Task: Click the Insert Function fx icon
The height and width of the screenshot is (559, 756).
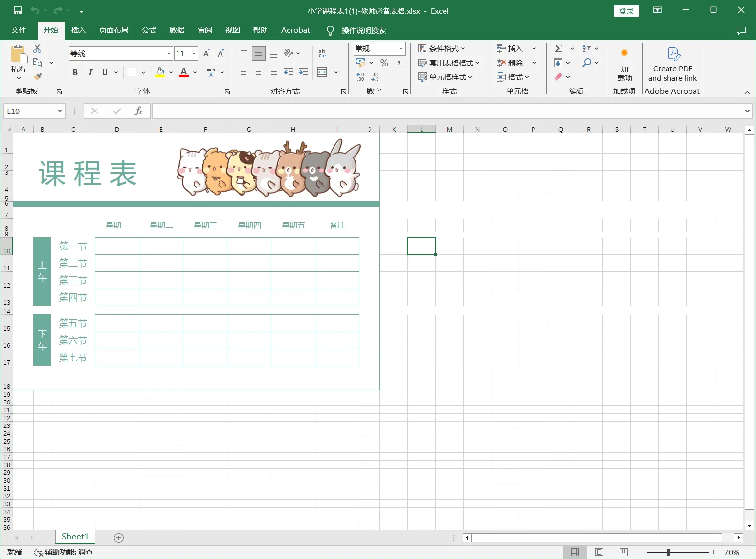Action: click(138, 111)
